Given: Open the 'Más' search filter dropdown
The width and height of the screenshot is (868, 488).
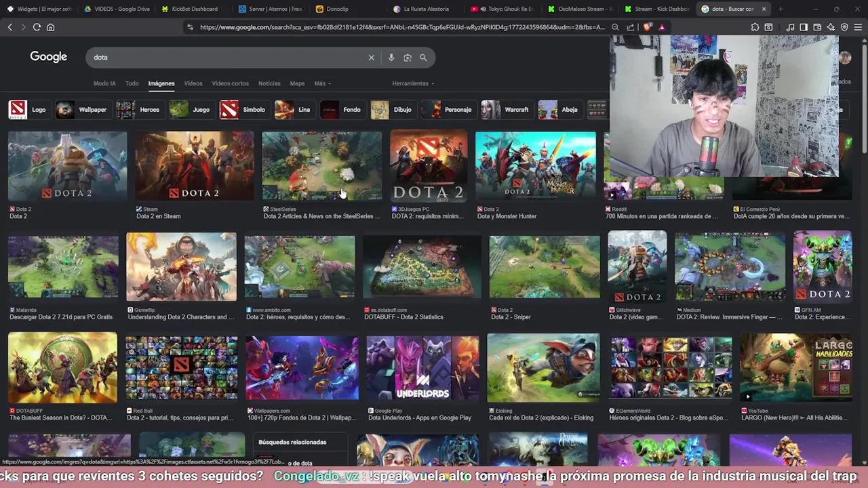Looking at the screenshot, I should [x=322, y=83].
